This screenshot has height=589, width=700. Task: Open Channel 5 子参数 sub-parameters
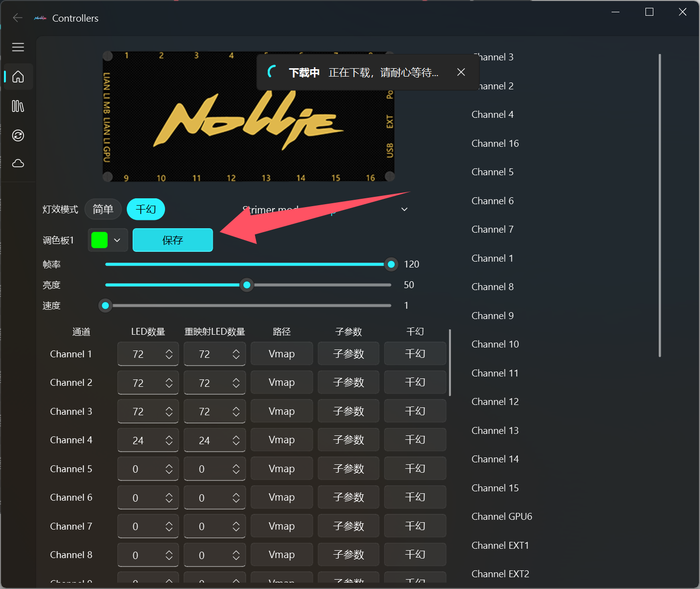click(x=348, y=469)
